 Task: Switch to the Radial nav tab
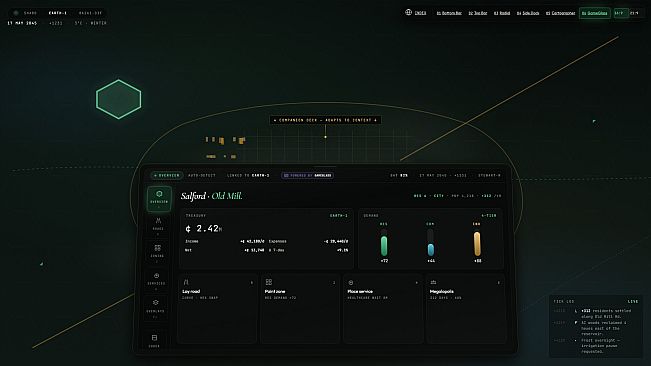502,13
